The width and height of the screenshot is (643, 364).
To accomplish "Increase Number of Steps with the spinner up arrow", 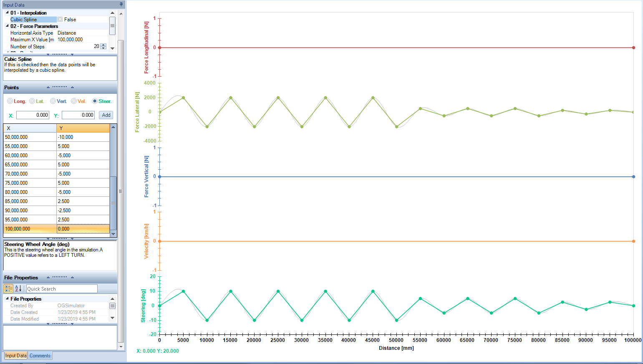I will 103,45.
